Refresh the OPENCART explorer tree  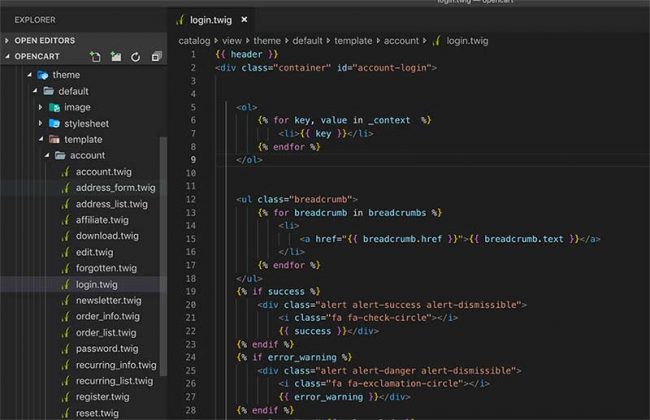pos(136,57)
